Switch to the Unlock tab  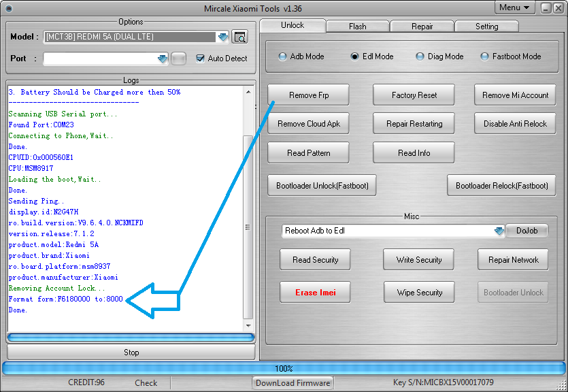293,25
